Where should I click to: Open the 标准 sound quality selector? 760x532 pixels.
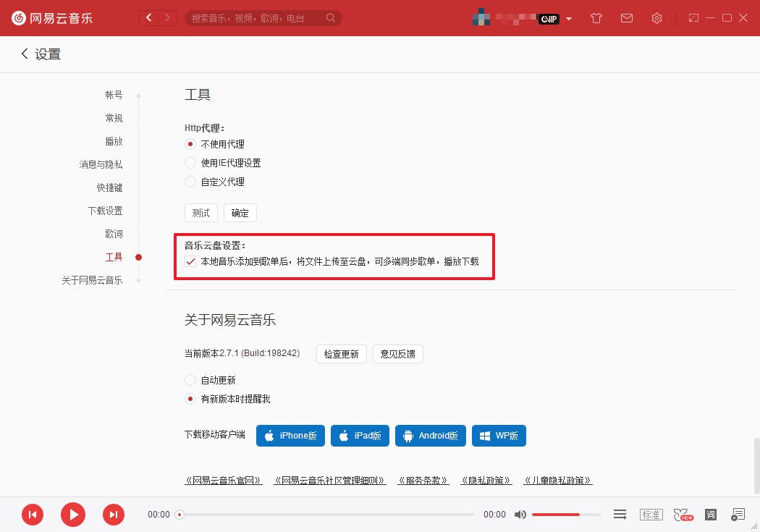pos(651,515)
